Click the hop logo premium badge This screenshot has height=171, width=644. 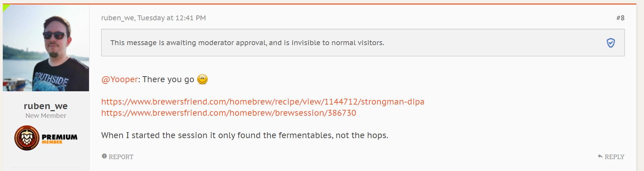[27, 138]
